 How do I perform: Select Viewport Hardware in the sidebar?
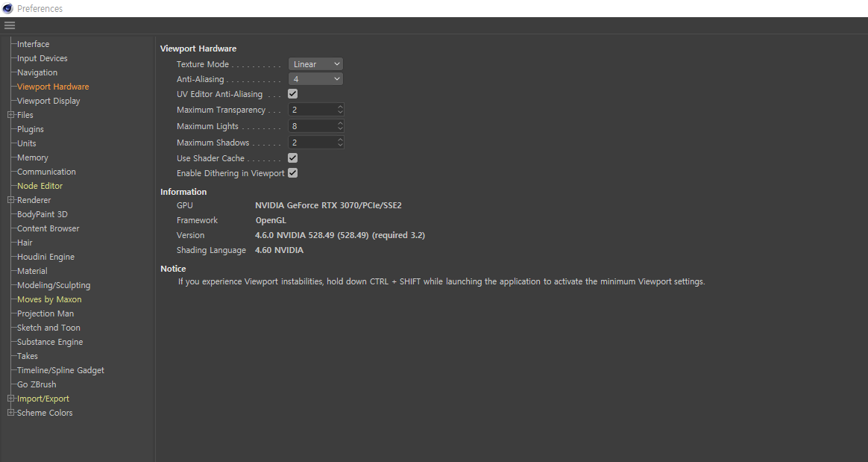[53, 87]
